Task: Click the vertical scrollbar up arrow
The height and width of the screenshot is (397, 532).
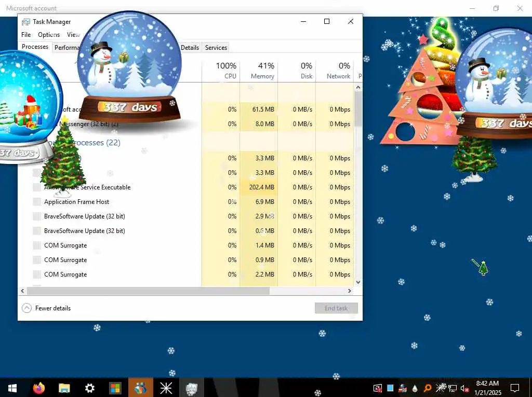Action: click(x=358, y=88)
